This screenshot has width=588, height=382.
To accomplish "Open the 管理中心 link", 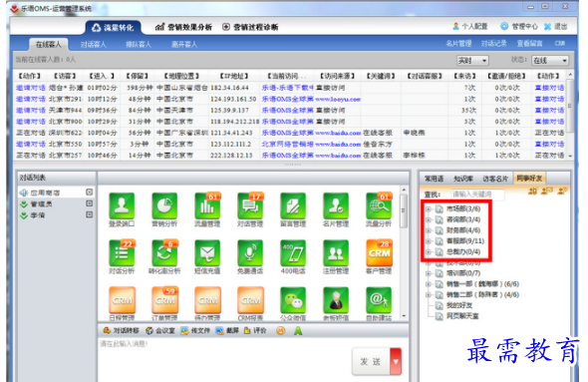I will (x=519, y=26).
